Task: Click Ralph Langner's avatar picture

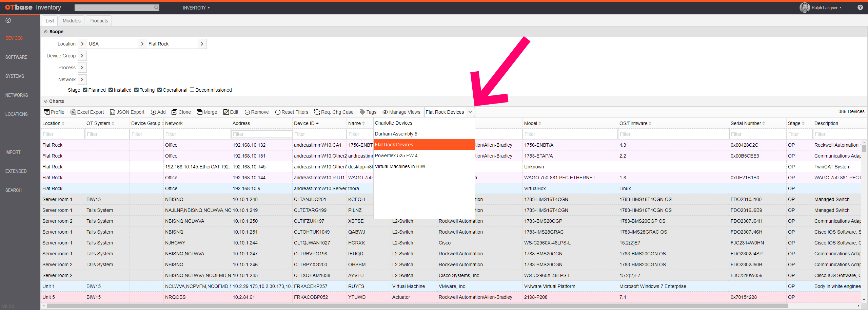Action: (x=805, y=7)
